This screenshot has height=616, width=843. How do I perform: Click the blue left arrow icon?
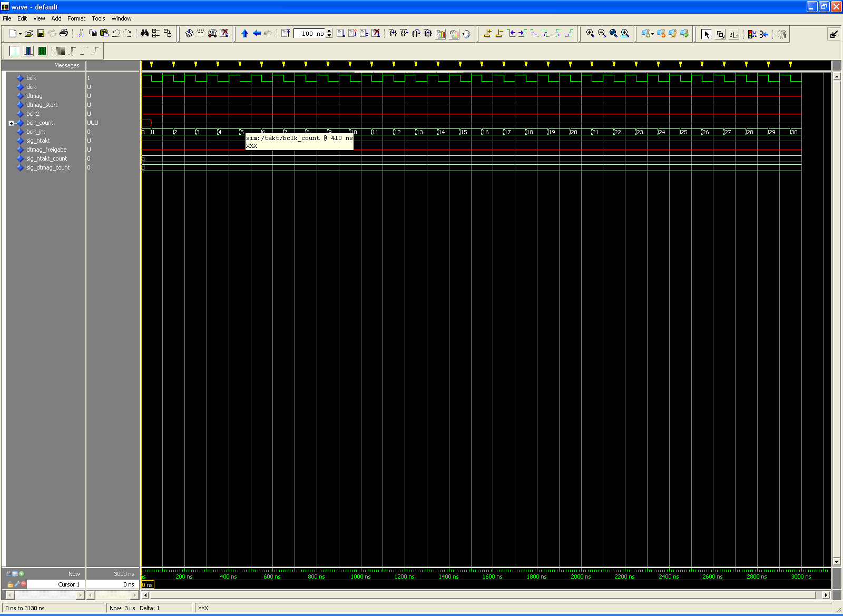257,33
